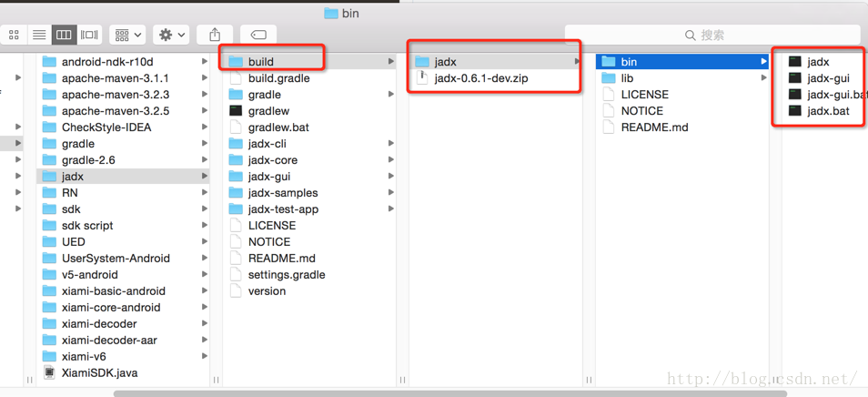Click the Share toolbar button
Viewport: 868px width, 397px height.
214,35
